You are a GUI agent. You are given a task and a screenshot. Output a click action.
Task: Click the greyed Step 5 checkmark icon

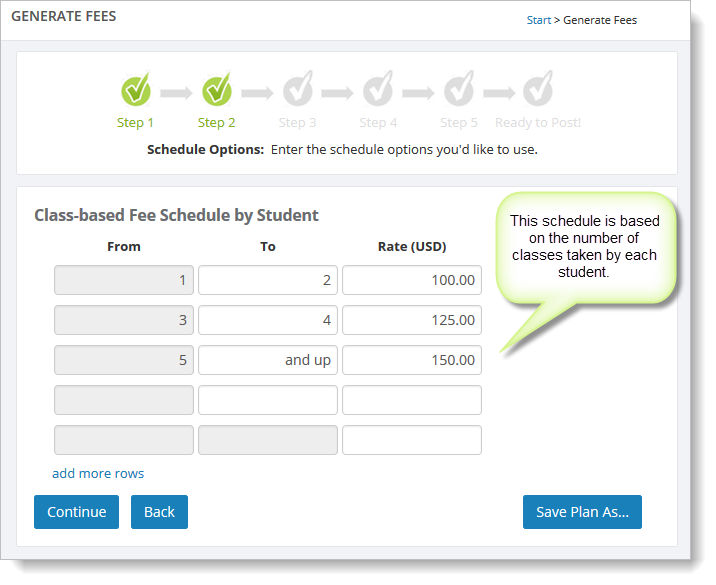[x=459, y=89]
